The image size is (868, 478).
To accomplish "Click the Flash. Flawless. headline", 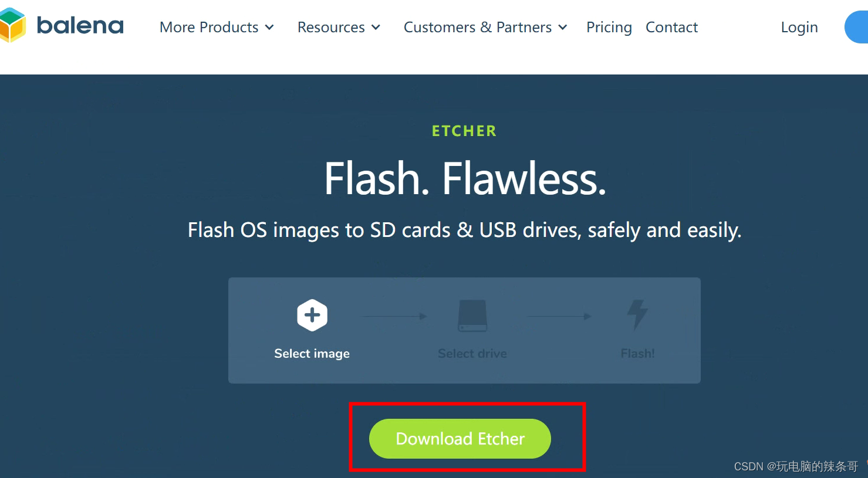I will (465, 179).
